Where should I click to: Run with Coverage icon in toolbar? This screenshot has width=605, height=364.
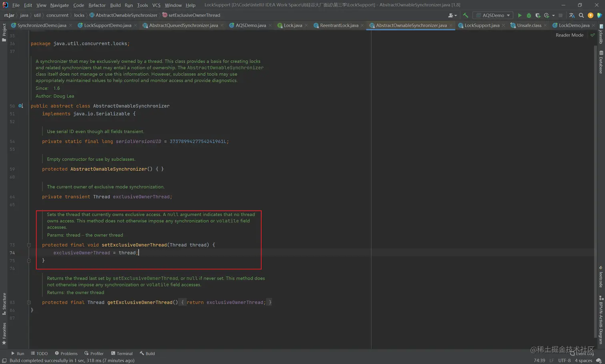coord(538,15)
